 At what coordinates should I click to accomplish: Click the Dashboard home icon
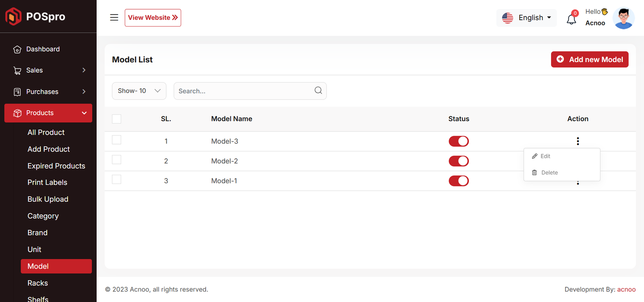[17, 49]
